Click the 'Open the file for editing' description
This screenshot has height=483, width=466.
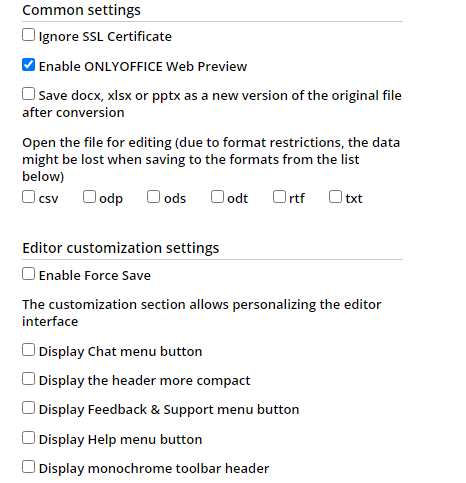(211, 160)
